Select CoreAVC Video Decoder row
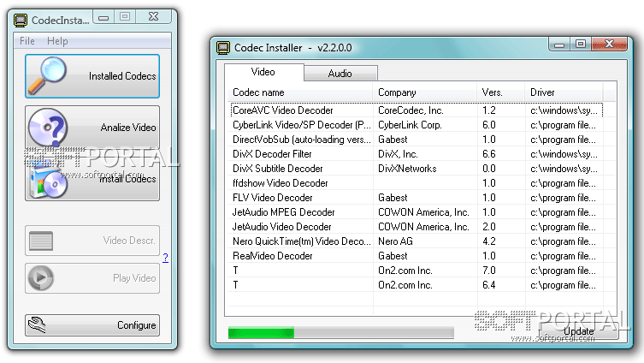 [x=417, y=110]
